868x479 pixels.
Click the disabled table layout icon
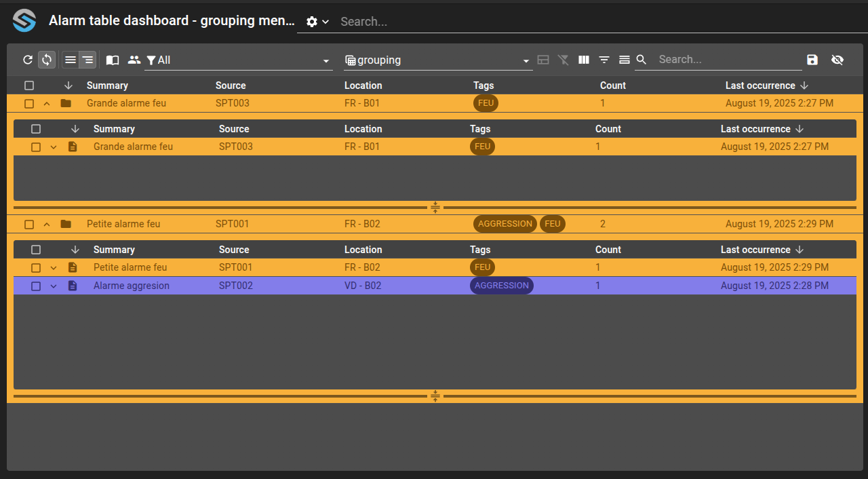point(543,60)
